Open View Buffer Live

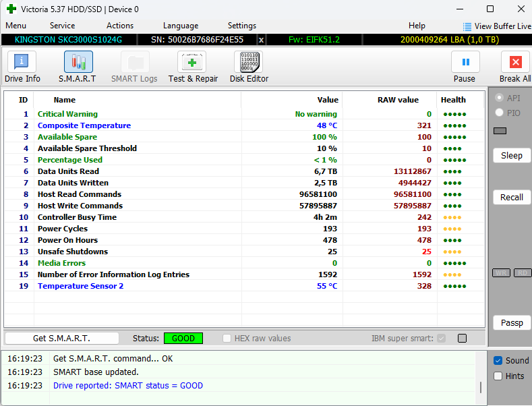click(x=497, y=26)
